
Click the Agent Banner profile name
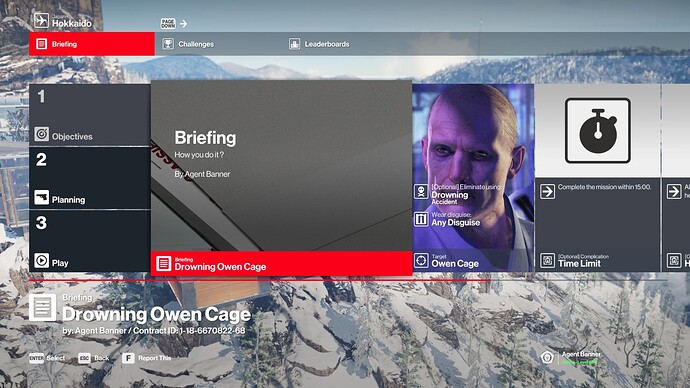coord(581,354)
